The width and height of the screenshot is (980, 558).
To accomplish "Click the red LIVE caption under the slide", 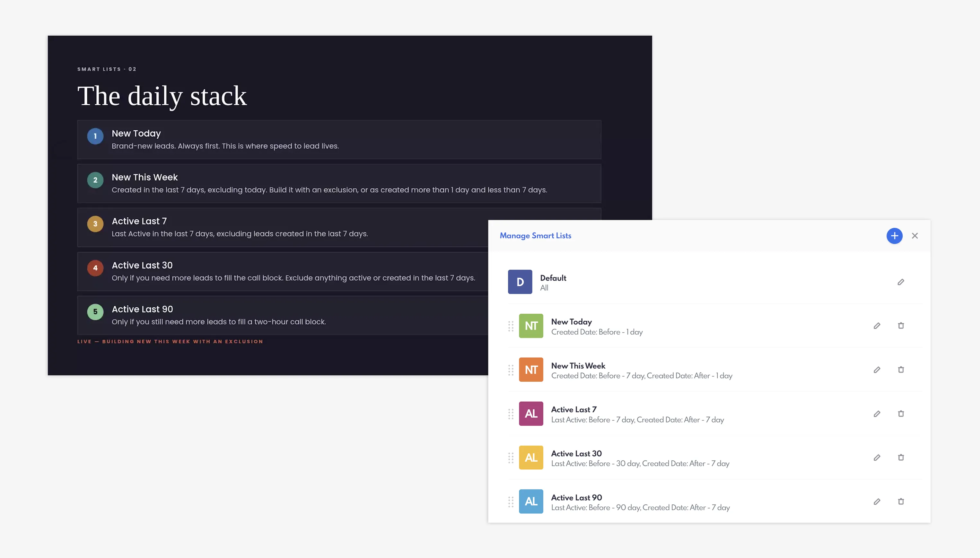I will [x=170, y=342].
